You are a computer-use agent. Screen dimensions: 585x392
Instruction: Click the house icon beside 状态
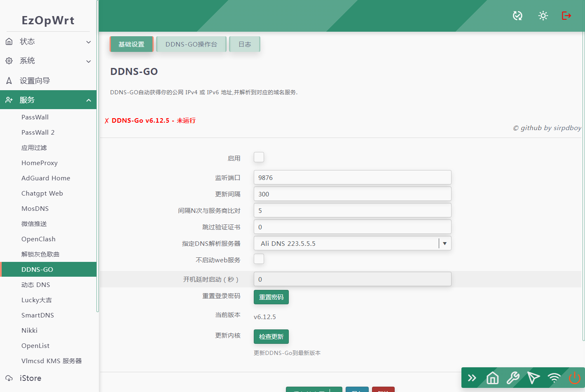point(9,42)
